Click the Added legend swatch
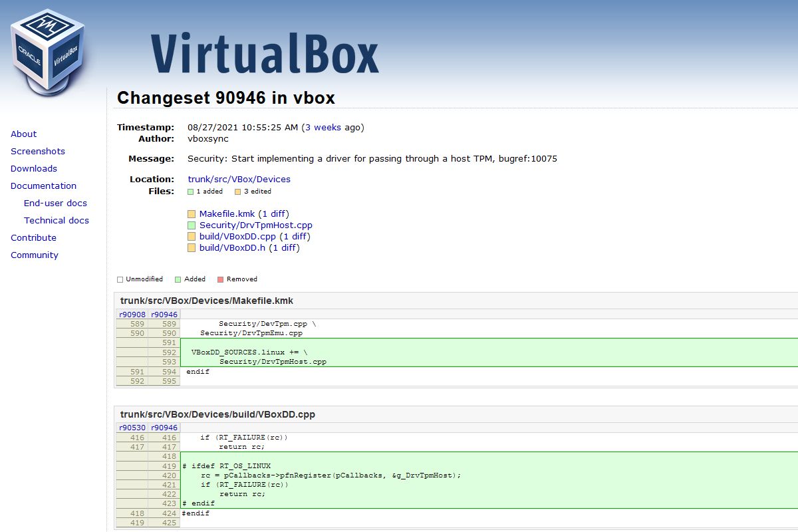This screenshot has height=532, width=798. click(178, 279)
